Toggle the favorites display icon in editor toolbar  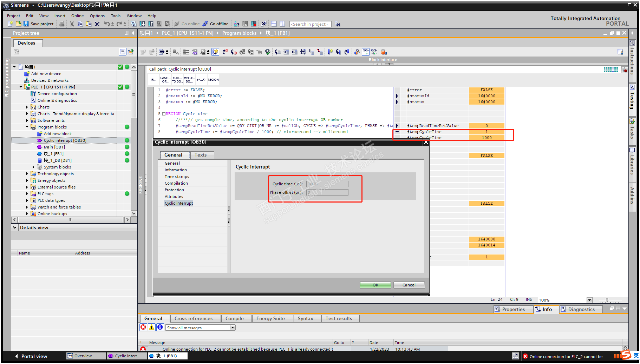tap(215, 52)
